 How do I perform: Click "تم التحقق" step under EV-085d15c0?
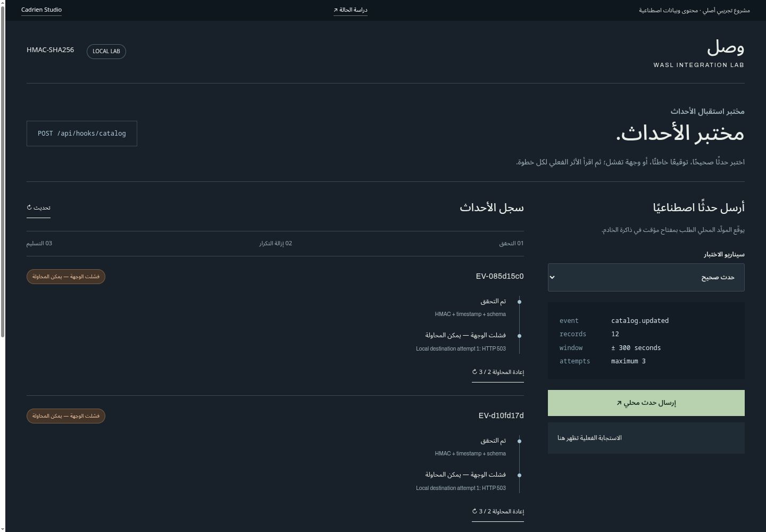click(493, 301)
